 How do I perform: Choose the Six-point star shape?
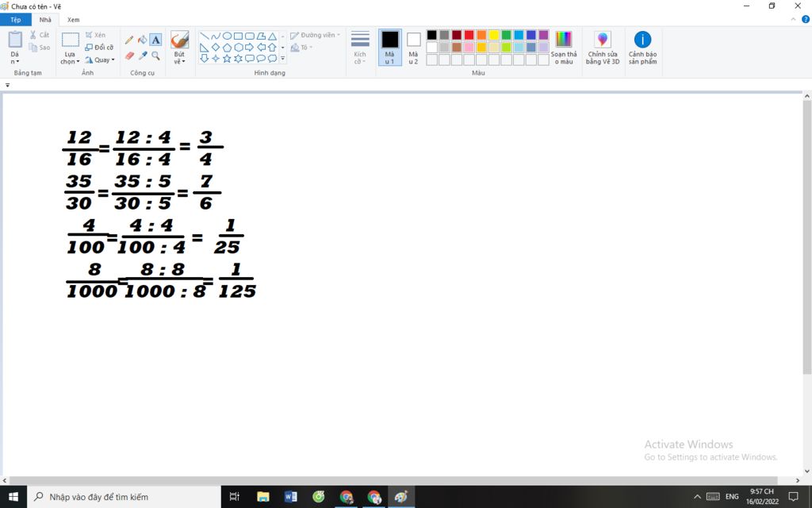click(238, 59)
